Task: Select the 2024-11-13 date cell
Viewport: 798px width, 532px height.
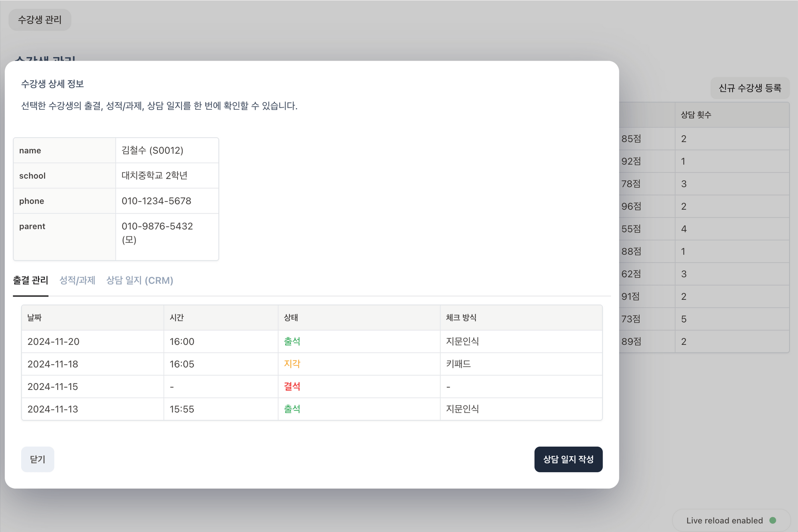Action: click(53, 409)
